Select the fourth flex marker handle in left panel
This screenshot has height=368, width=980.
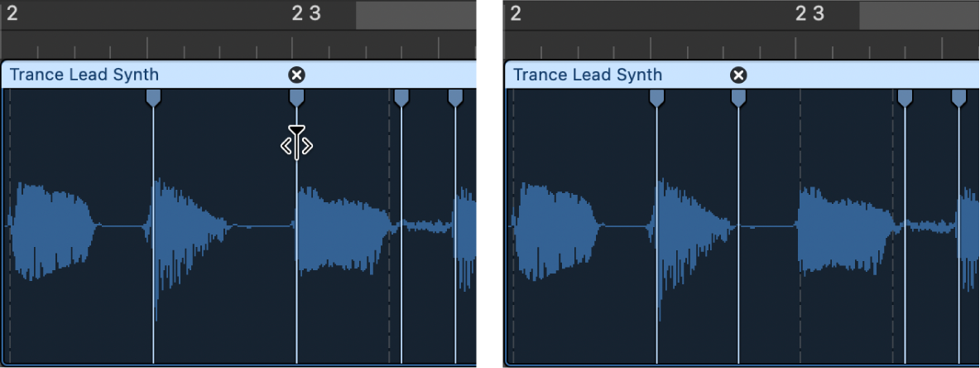(455, 99)
